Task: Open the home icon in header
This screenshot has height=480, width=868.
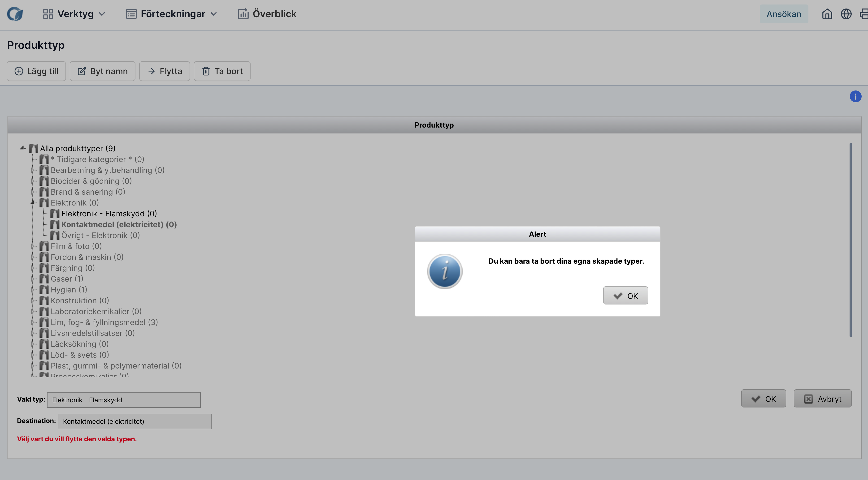Action: pyautogui.click(x=827, y=14)
